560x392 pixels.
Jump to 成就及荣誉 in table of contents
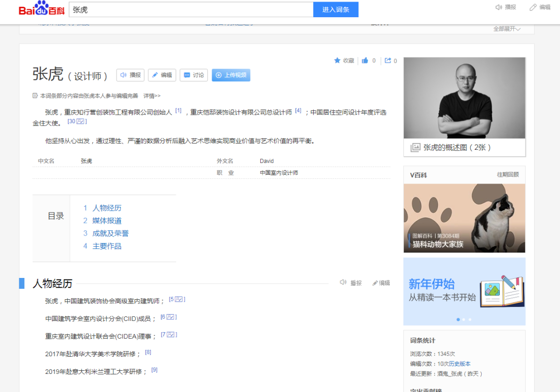110,233
